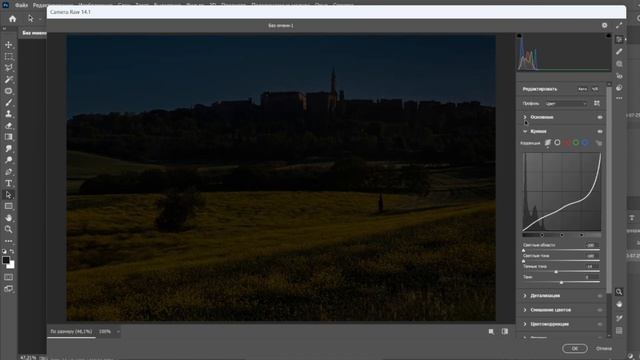Toggle the shadow clipping warning in histogram

(x=519, y=36)
